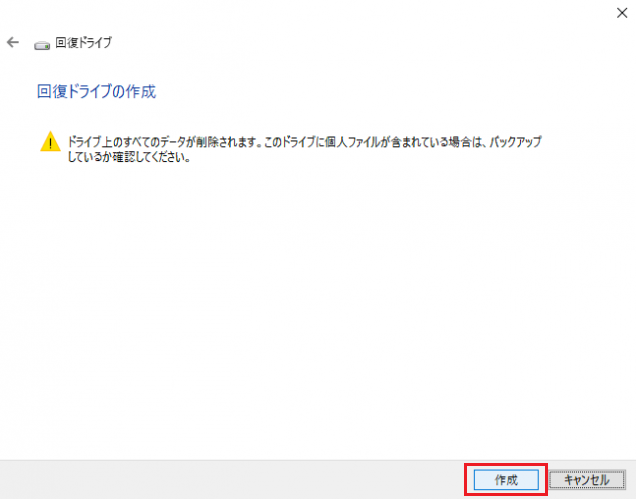
Task: Click the yellow warning triangle icon
Action: (x=50, y=142)
